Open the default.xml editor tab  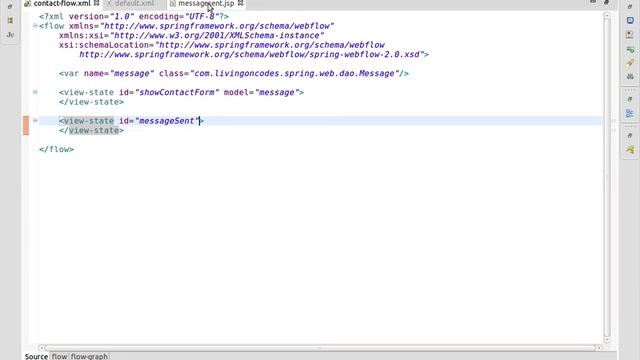pos(134,3)
